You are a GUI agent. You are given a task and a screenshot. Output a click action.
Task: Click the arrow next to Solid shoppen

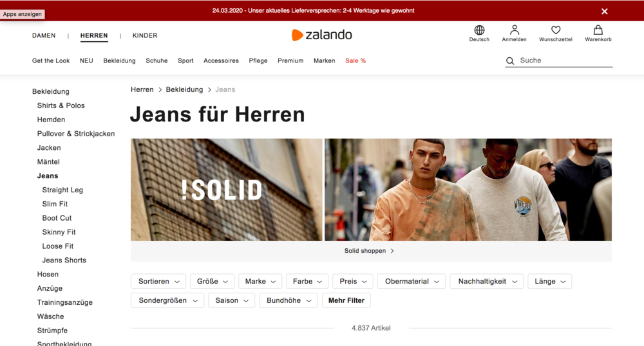point(392,251)
